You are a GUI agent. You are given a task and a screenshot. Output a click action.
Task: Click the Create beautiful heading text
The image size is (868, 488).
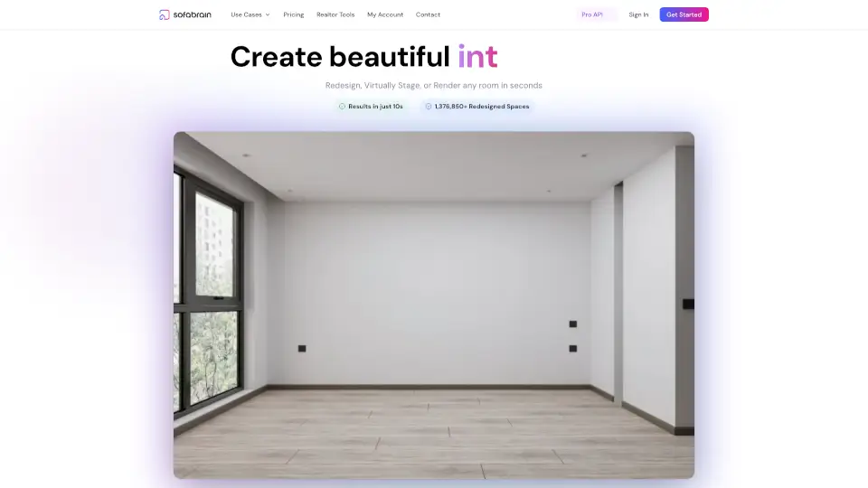(340, 57)
